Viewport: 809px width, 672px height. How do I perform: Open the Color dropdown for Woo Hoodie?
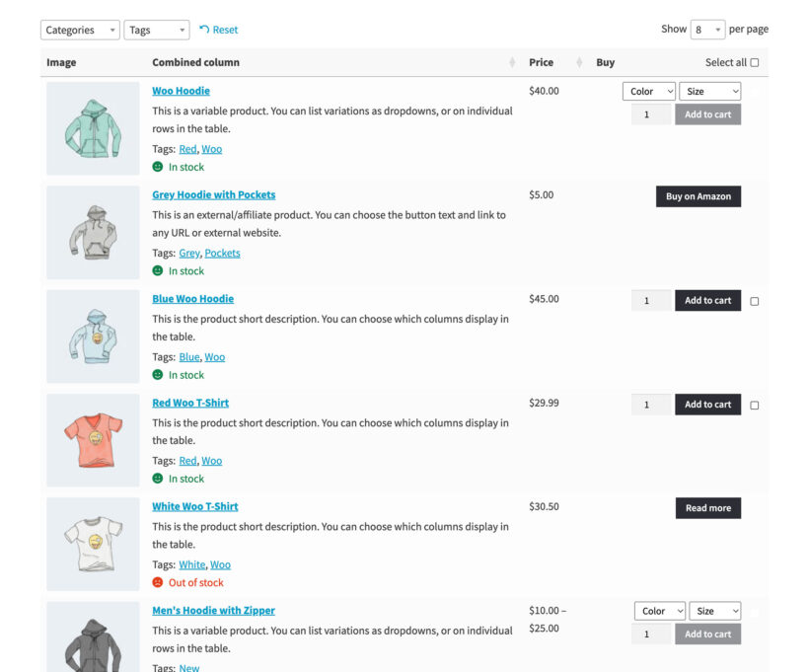tap(648, 91)
